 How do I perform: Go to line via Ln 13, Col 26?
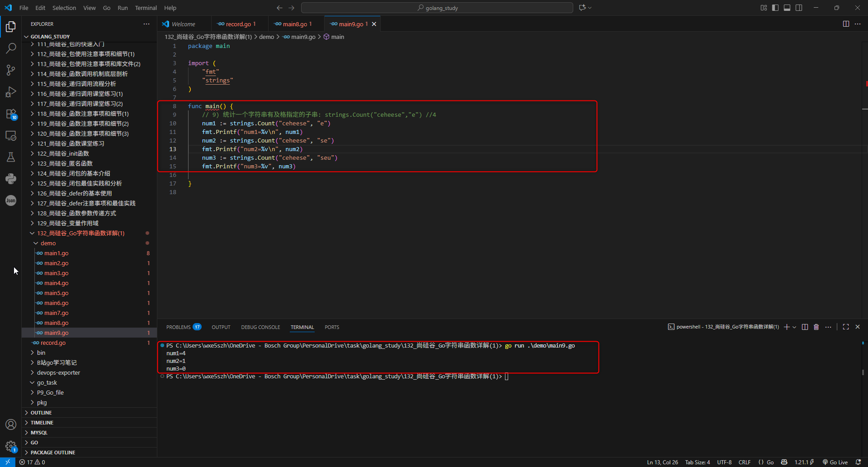tap(662, 462)
